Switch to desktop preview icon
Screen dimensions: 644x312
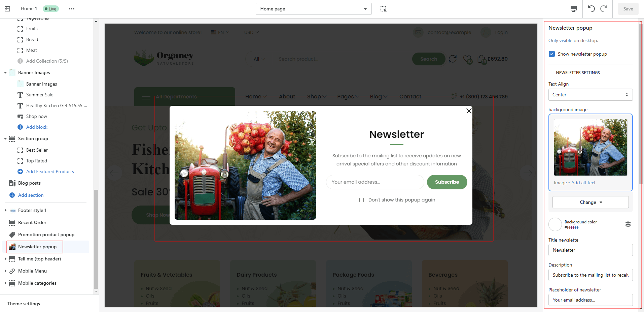(574, 9)
